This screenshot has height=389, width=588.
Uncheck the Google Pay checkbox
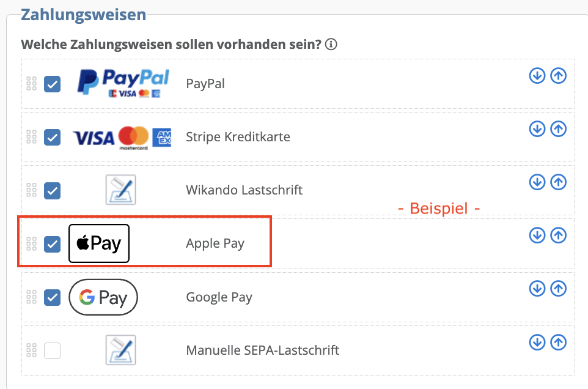53,297
